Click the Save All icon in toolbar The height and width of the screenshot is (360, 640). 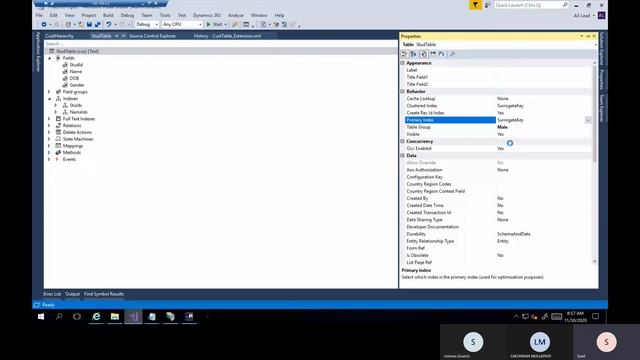pos(98,24)
